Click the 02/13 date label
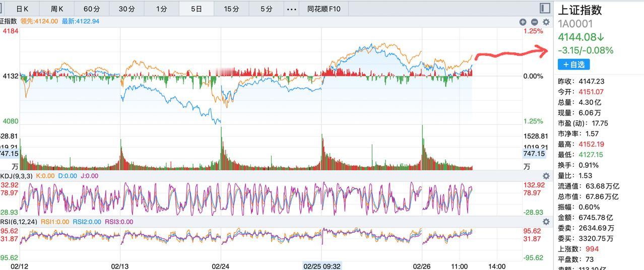Image resolution: width=644 pixels, height=270 pixels. pyautogui.click(x=120, y=265)
